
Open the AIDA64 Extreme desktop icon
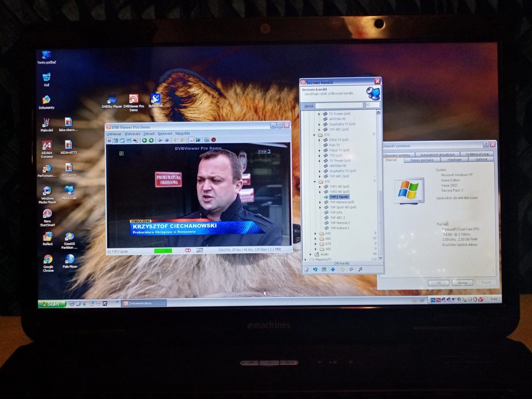(x=47, y=149)
